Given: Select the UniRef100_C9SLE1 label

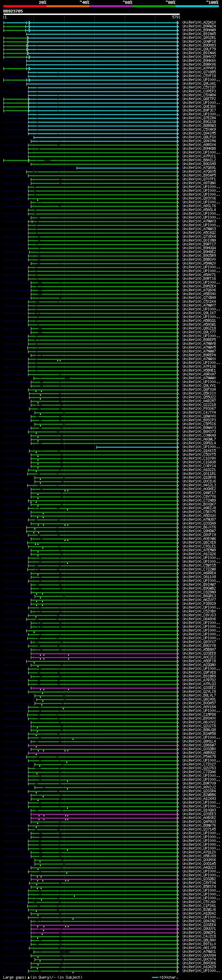Looking at the screenshot, I should click(199, 546).
